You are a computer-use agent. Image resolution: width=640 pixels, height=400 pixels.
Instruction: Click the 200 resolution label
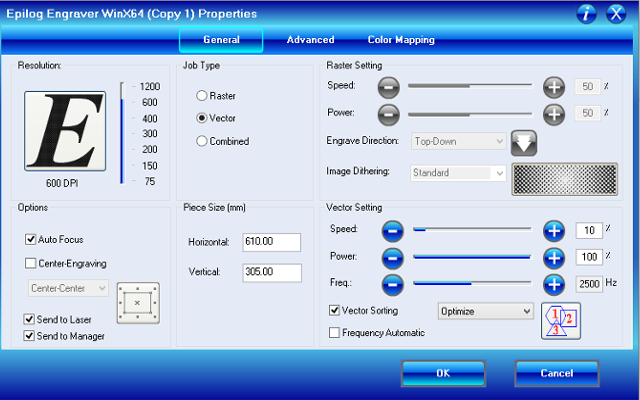point(150,149)
